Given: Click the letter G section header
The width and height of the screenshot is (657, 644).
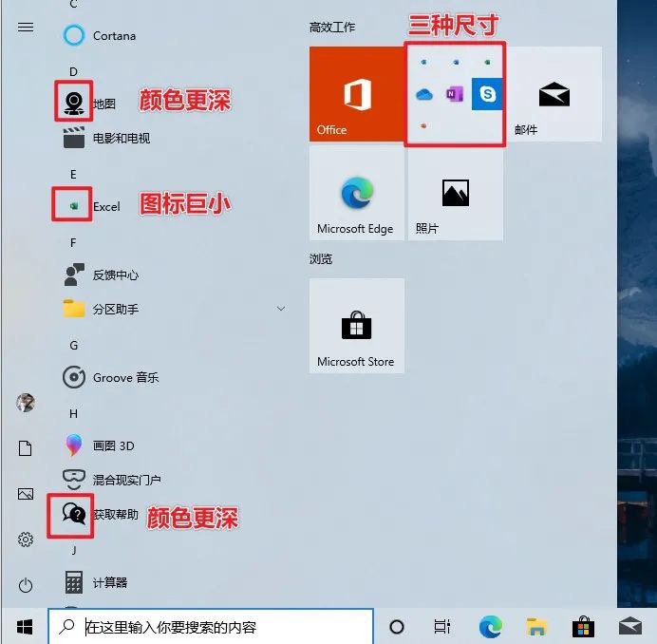Looking at the screenshot, I should 73,346.
